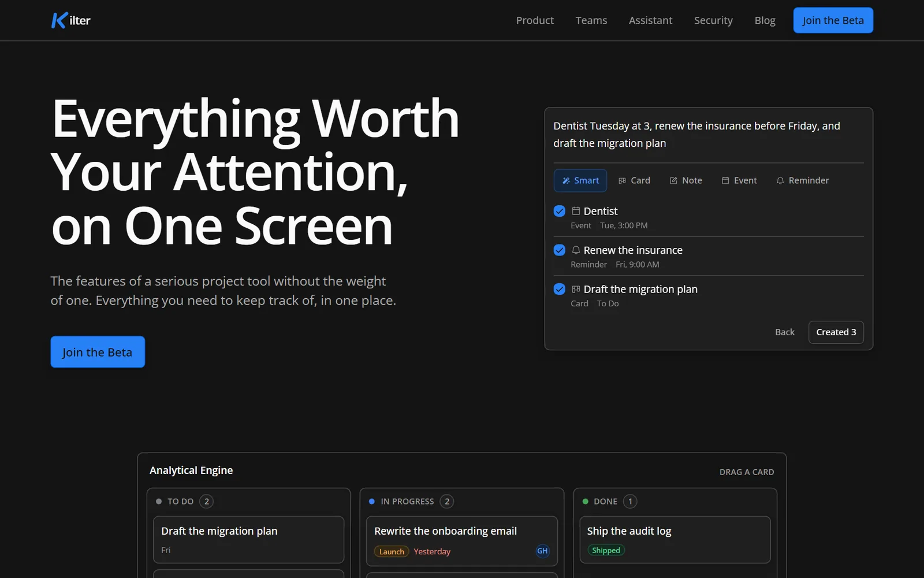The height and width of the screenshot is (578, 924).
Task: Click Join the Beta in the header
Action: (833, 20)
